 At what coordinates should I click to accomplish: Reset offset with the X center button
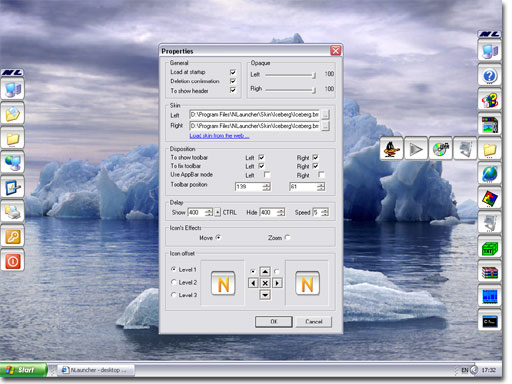click(x=265, y=283)
